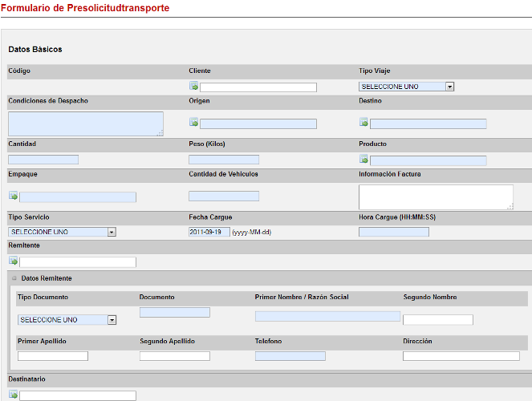The height and width of the screenshot is (401, 532).
Task: Click the Peso (Kilos) input field
Action: pyautogui.click(x=223, y=160)
